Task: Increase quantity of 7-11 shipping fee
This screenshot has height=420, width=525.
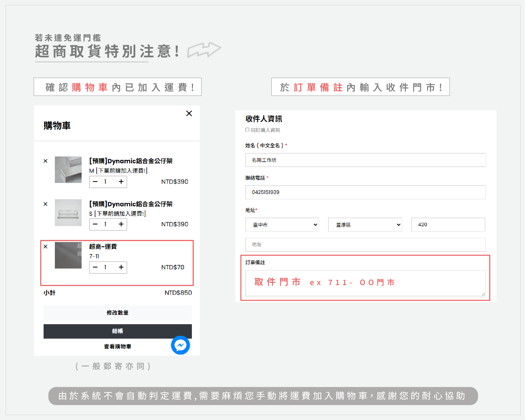Action: 121,267
